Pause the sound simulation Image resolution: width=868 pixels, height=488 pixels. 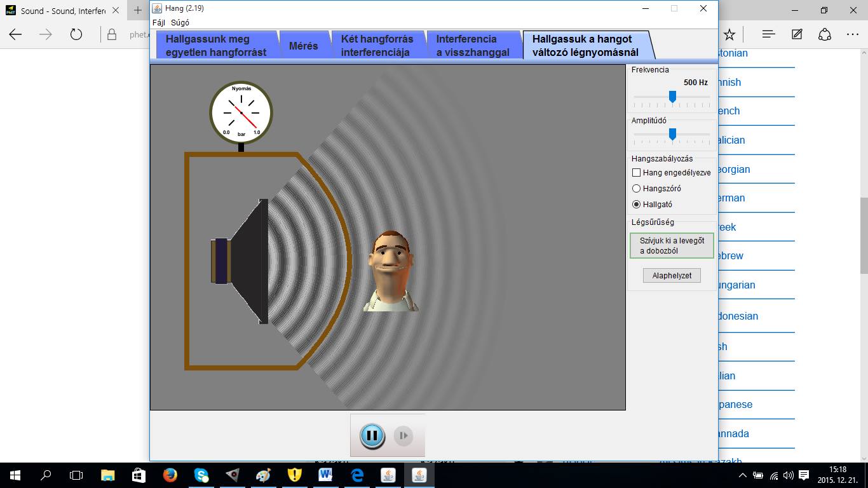372,436
